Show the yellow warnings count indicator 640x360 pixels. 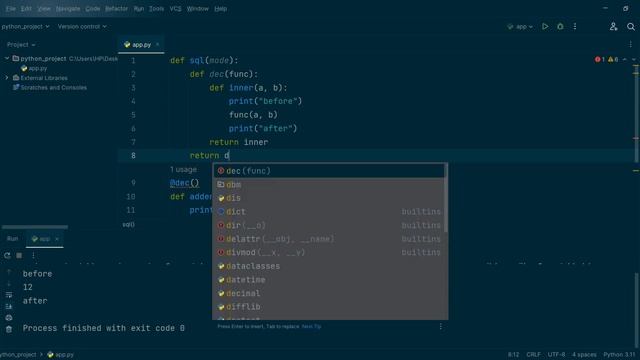pos(613,60)
